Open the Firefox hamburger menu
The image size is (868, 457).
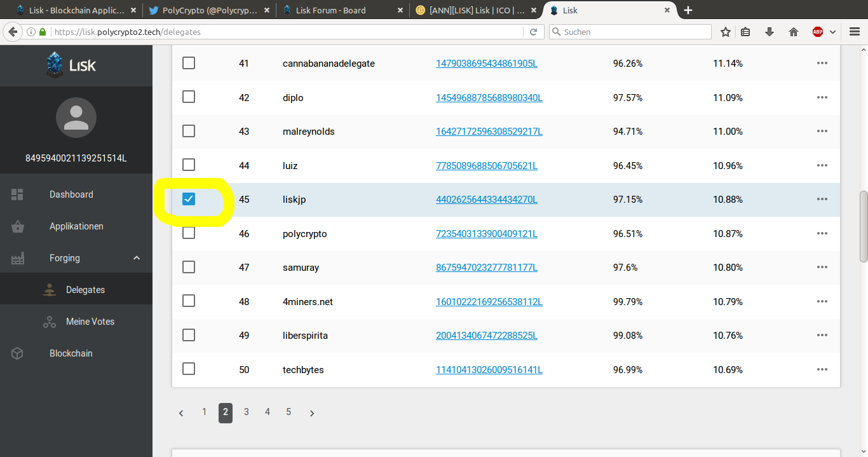tap(855, 32)
